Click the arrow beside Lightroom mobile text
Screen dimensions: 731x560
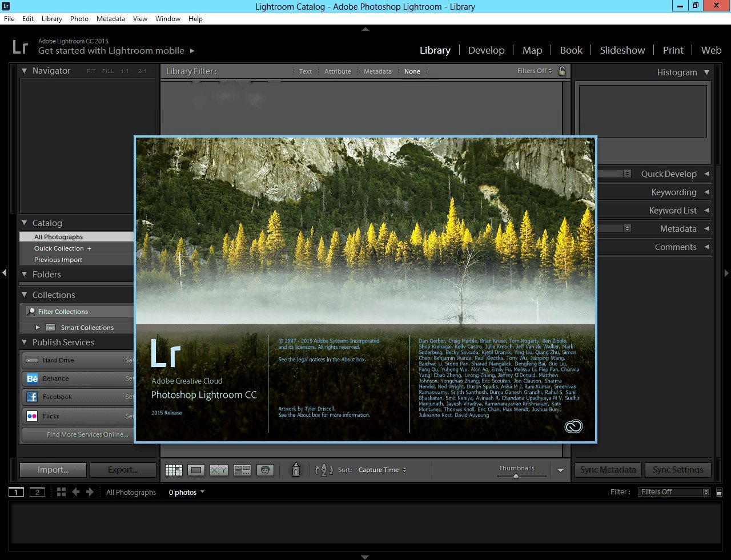pos(192,51)
